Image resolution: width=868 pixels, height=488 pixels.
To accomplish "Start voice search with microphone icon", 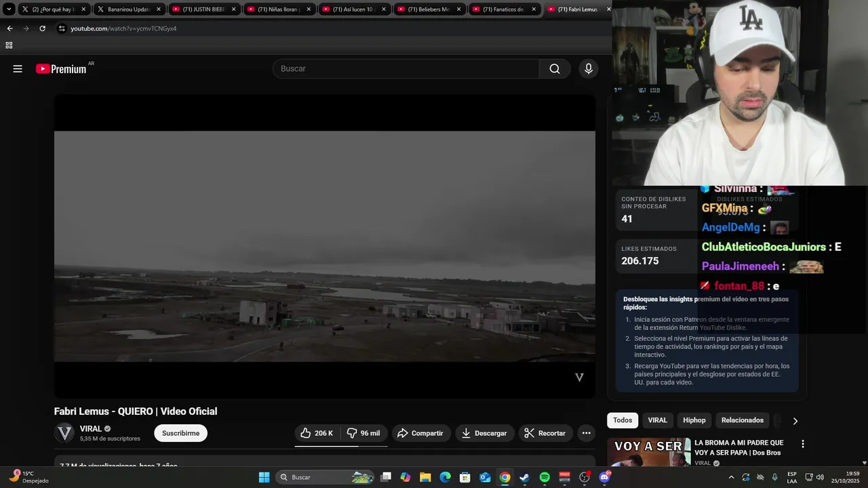I will pyautogui.click(x=588, y=68).
